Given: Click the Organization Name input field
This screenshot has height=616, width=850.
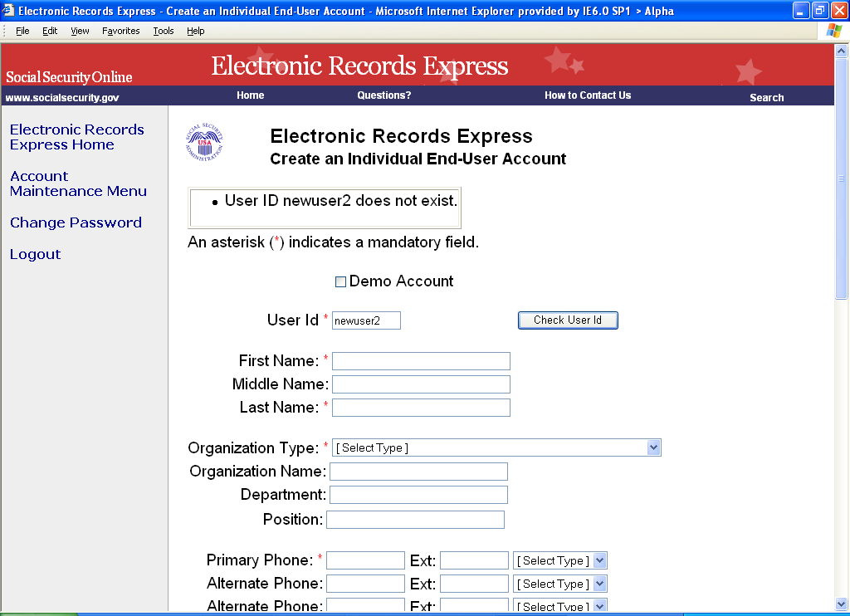Looking at the screenshot, I should tap(418, 472).
